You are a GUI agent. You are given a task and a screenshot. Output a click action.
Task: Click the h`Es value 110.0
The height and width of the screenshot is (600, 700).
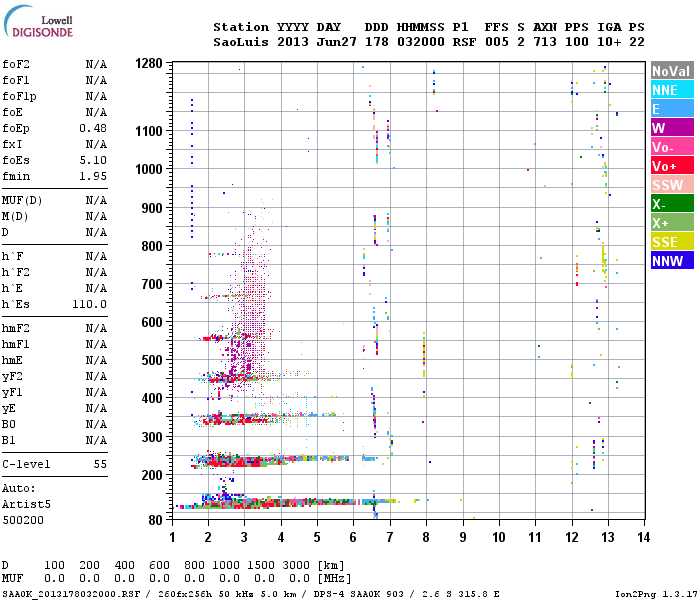tap(89, 304)
